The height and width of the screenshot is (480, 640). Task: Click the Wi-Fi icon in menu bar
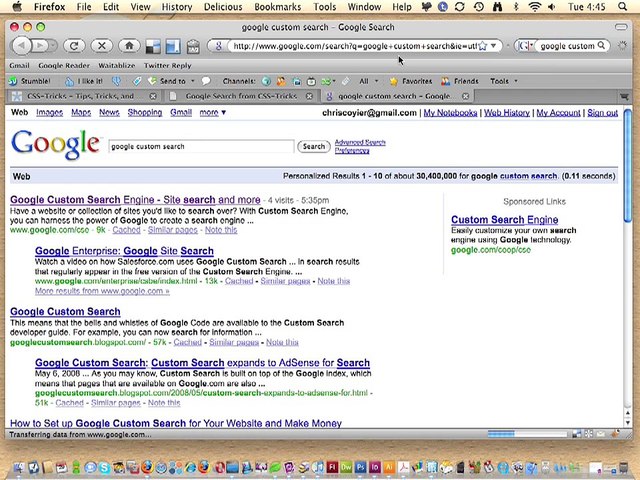pyautogui.click(x=534, y=7)
